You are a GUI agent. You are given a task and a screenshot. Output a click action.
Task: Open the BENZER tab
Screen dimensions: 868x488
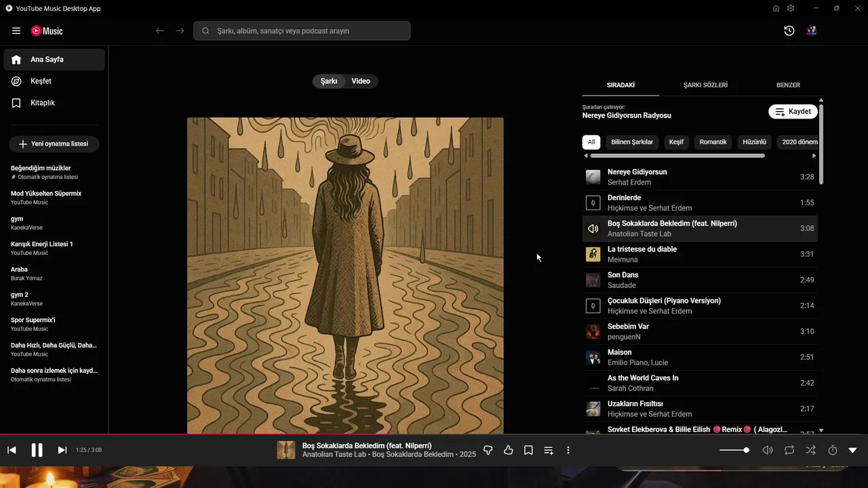coord(788,85)
